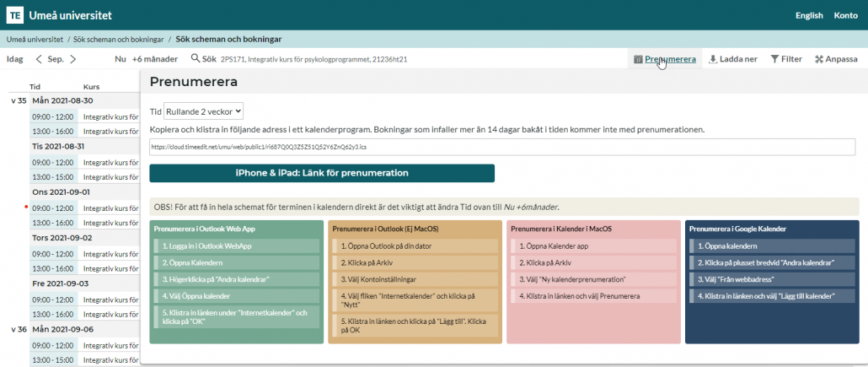Viewport: 868px width, 367px height.
Task: Click step Klistra in länken Lägg till kalender
Action: click(772, 295)
